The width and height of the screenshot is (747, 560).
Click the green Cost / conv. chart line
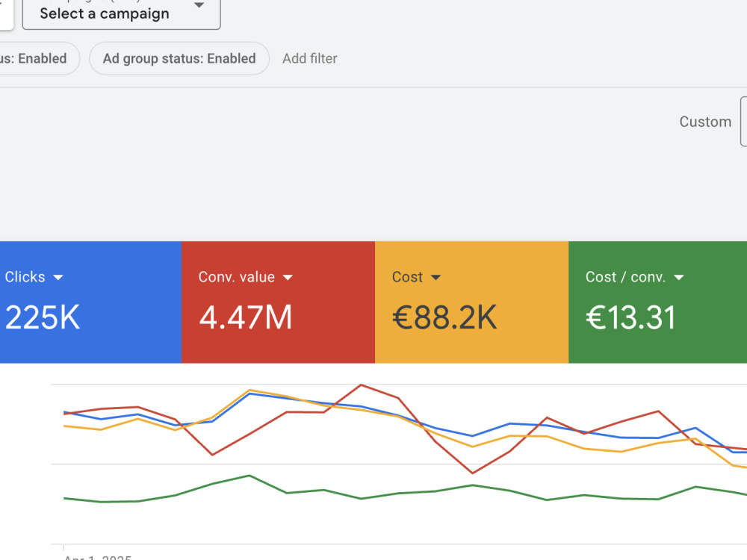pyautogui.click(x=324, y=490)
